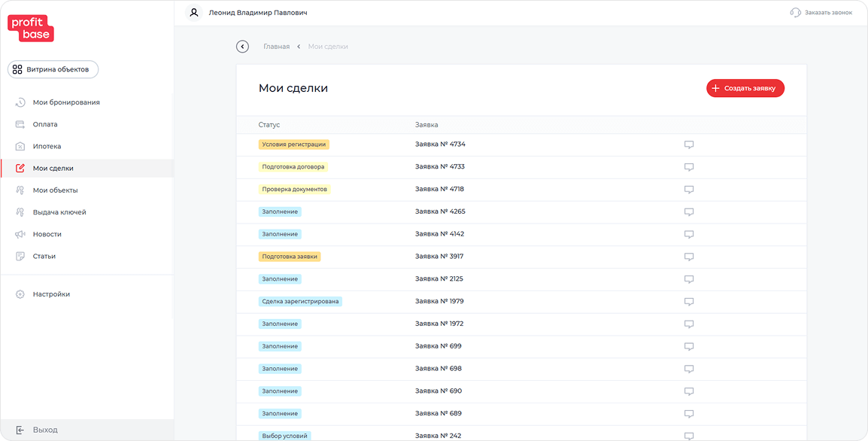Open row Заявка № 4142
The image size is (868, 441).
point(521,234)
